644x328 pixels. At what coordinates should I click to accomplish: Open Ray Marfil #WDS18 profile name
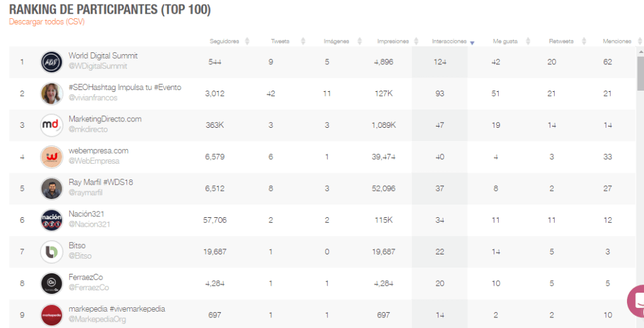101,182
